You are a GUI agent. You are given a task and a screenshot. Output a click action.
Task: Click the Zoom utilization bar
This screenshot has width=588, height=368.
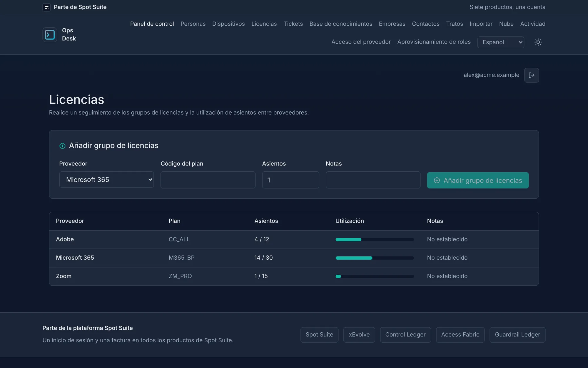(375, 276)
